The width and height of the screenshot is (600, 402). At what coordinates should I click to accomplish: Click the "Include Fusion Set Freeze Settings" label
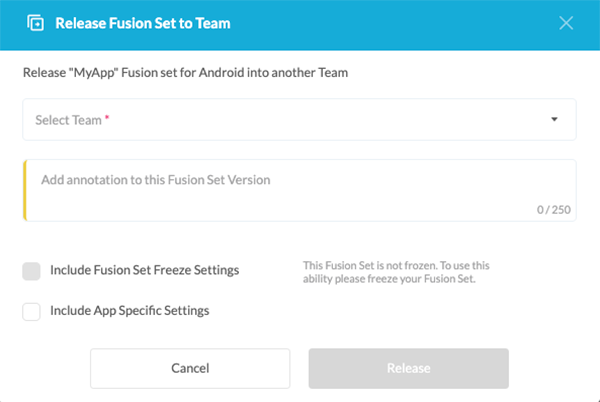coord(144,270)
